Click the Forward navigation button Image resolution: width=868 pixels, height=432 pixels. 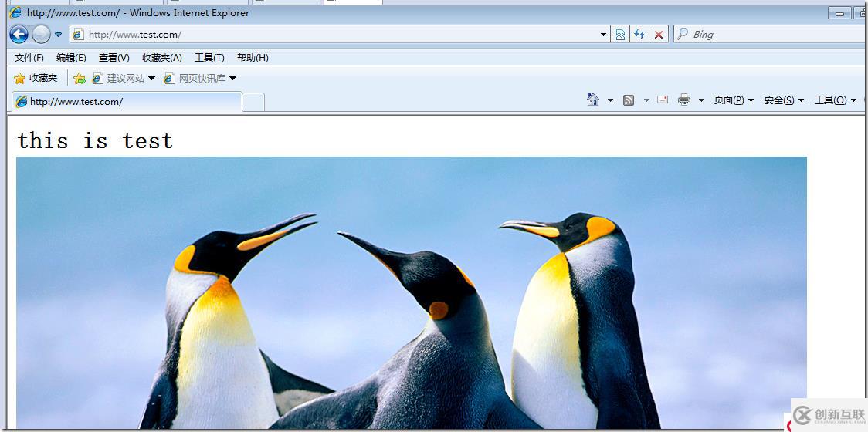(41, 34)
